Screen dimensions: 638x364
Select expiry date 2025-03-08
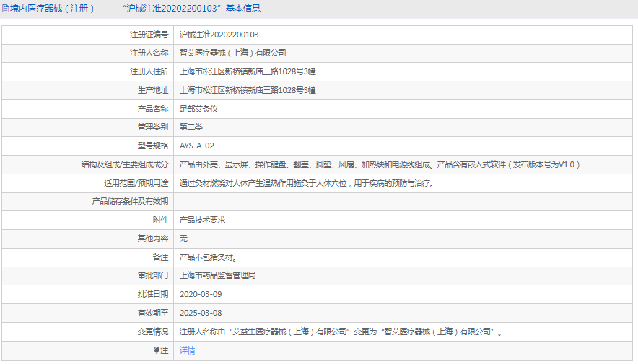201,313
